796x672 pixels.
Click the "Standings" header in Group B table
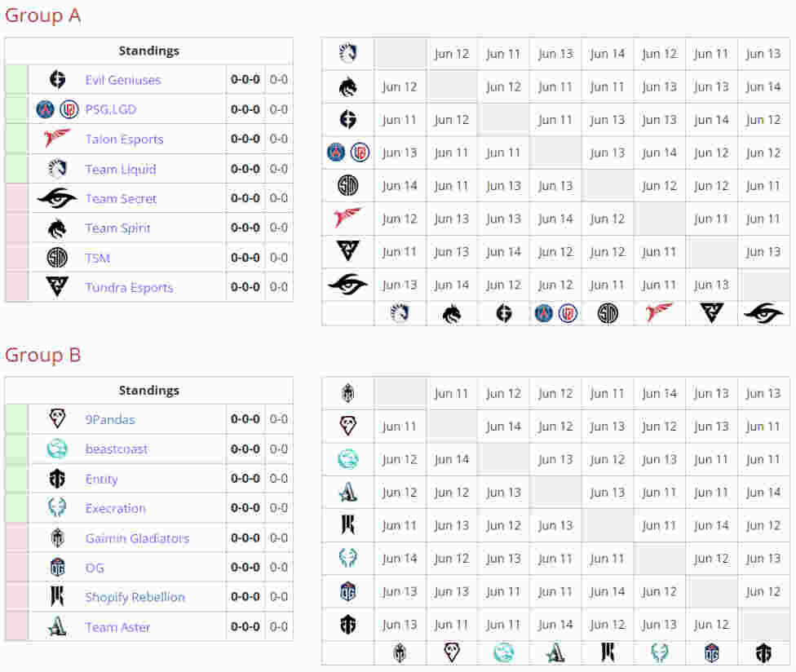click(148, 391)
